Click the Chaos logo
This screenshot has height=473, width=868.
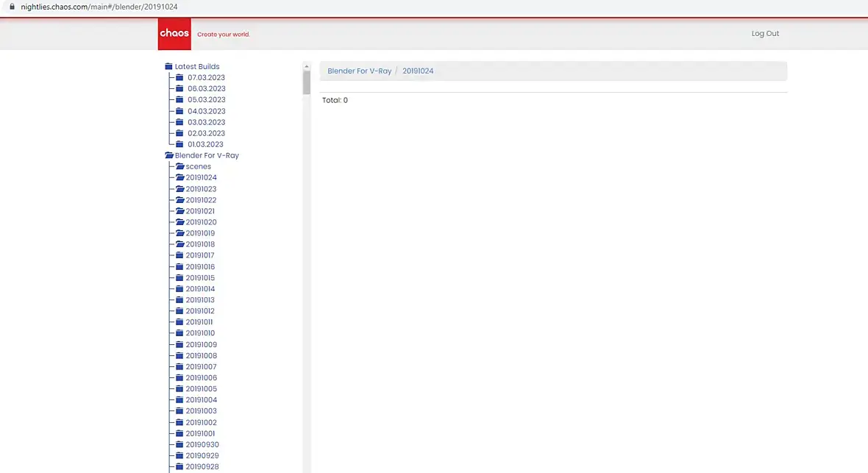coord(174,34)
